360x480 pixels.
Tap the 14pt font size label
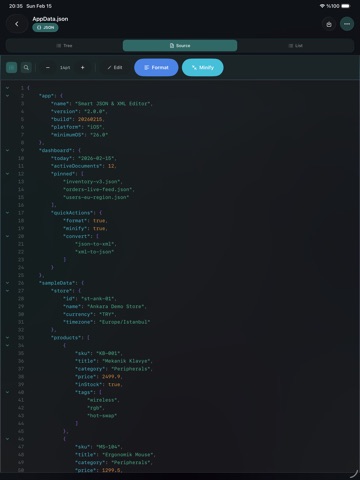(65, 68)
